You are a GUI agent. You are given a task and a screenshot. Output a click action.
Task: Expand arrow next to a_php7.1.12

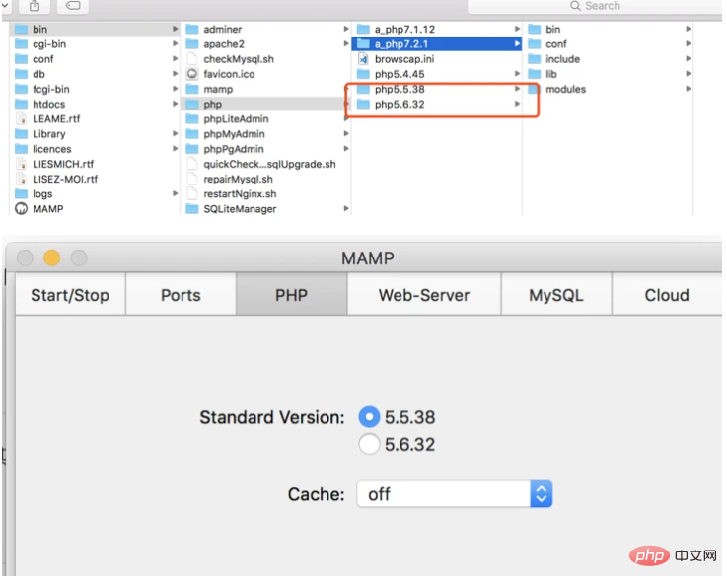[517, 29]
